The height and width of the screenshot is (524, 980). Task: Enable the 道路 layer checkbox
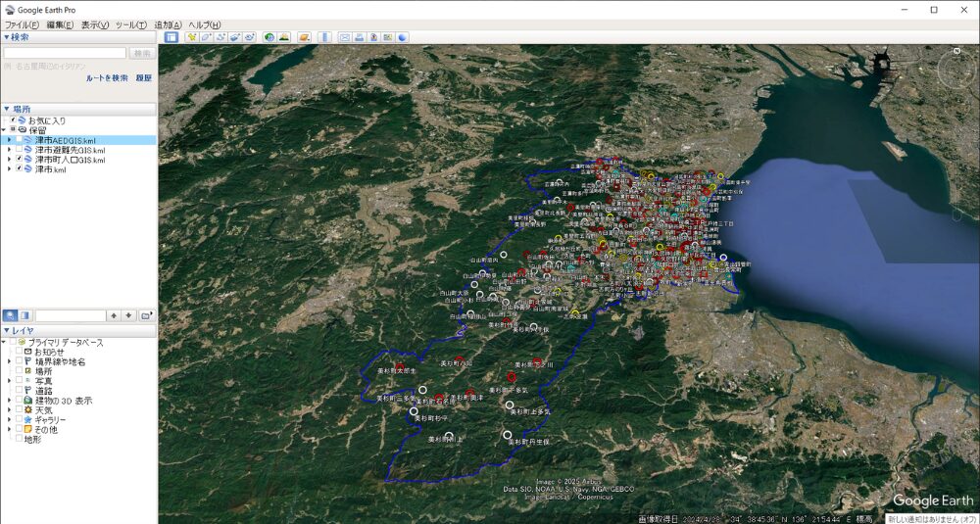point(19,391)
